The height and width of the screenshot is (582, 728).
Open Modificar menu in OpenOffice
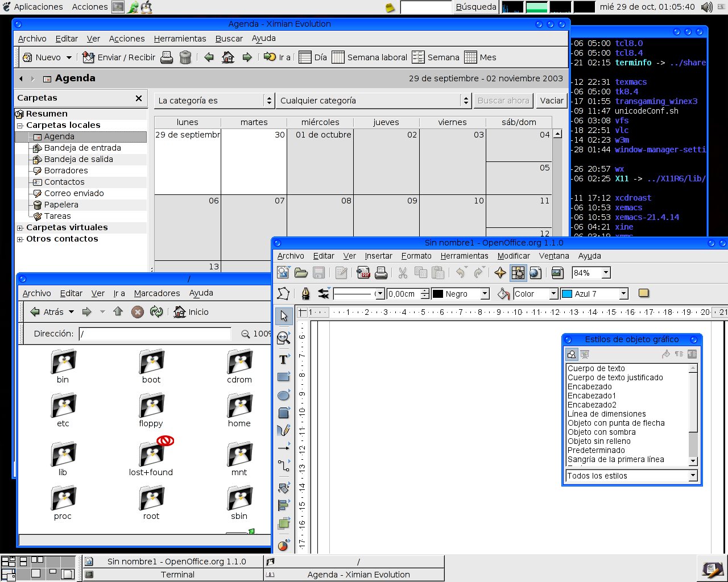pos(514,256)
